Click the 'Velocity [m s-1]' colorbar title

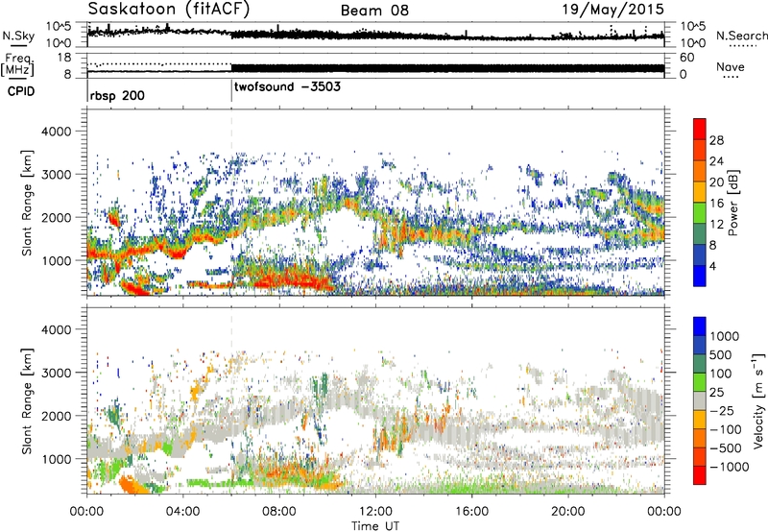pos(758,400)
